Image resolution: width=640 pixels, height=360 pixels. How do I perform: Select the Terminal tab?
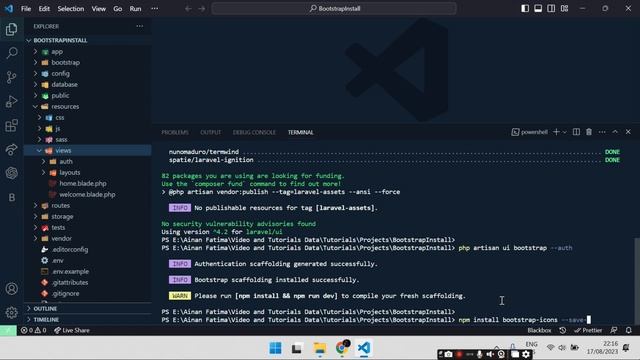[x=300, y=132]
